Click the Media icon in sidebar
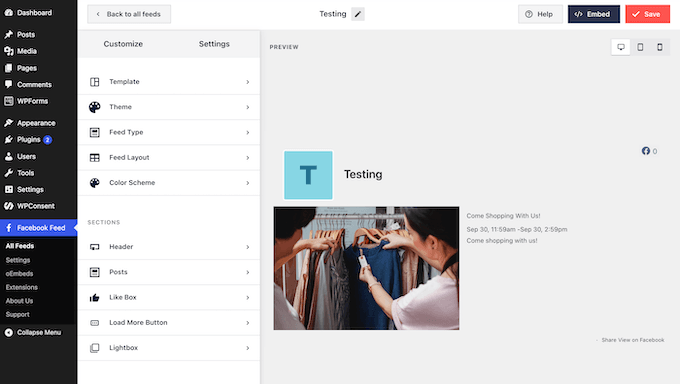The height and width of the screenshot is (384, 680). pos(9,51)
